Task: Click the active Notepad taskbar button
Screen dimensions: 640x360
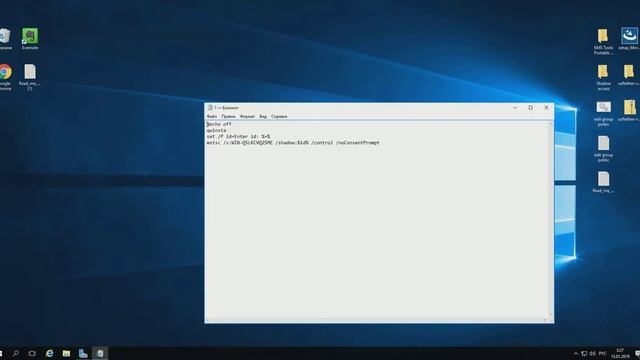Action: pyautogui.click(x=100, y=353)
